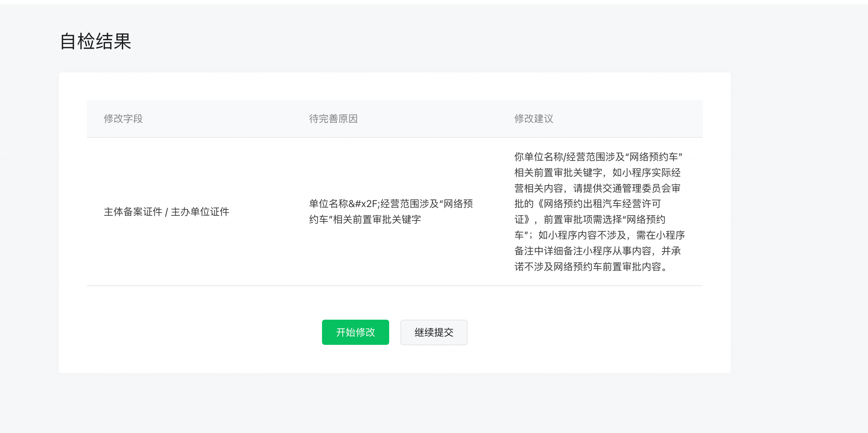Click the 主体备案证件 / 主办单位证件 cell
Viewport: 868px width, 433px height.
[166, 212]
